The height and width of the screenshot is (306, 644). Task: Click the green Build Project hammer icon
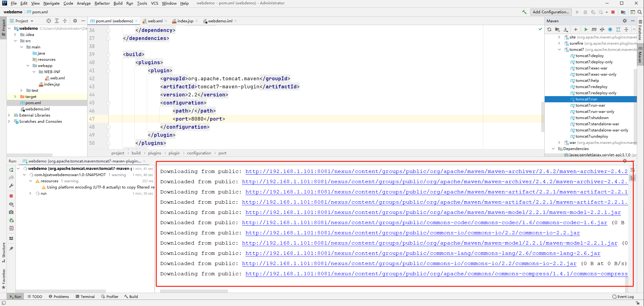pos(524,12)
